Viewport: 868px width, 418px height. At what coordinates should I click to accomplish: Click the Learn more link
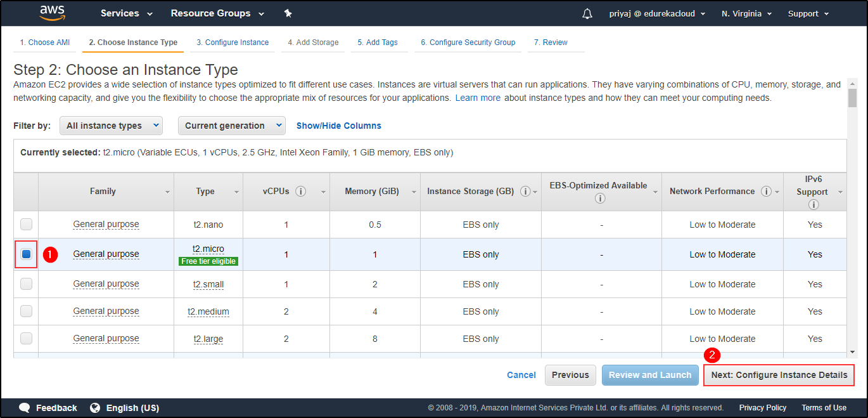click(478, 98)
